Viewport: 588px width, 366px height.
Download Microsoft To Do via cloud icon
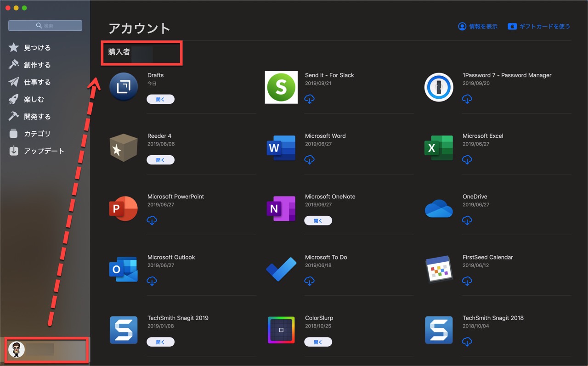(x=310, y=281)
